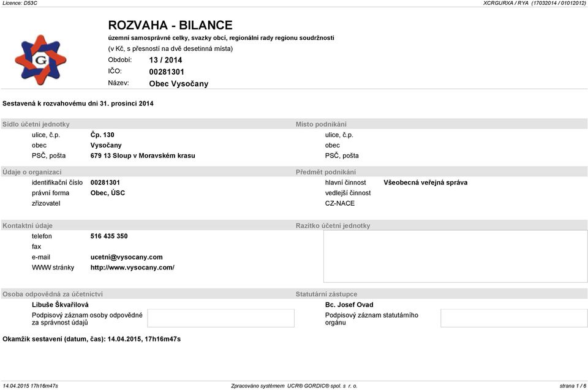The height and width of the screenshot is (390, 588).
Task: Click the obec value Vysočany
Action: (106, 145)
